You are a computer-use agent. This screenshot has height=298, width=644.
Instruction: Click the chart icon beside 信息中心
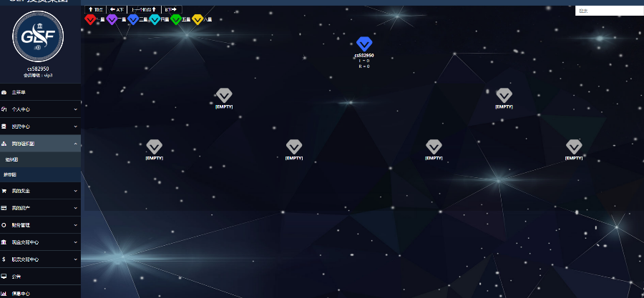(4, 294)
